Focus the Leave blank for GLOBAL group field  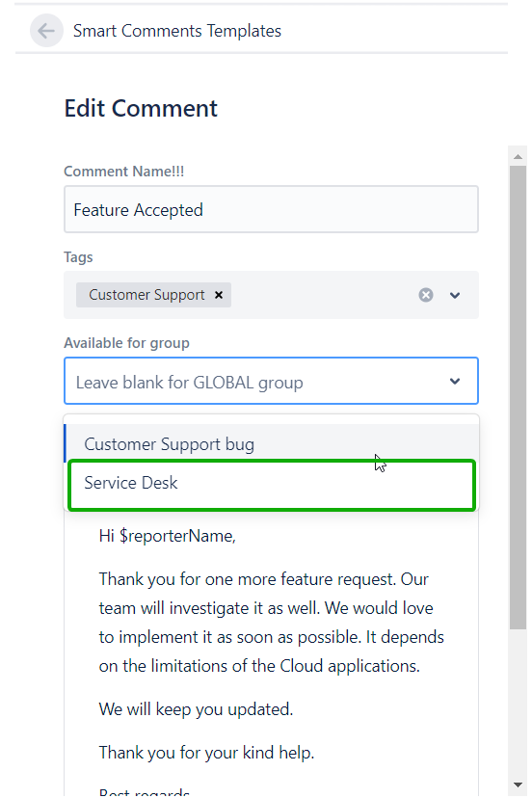click(272, 382)
